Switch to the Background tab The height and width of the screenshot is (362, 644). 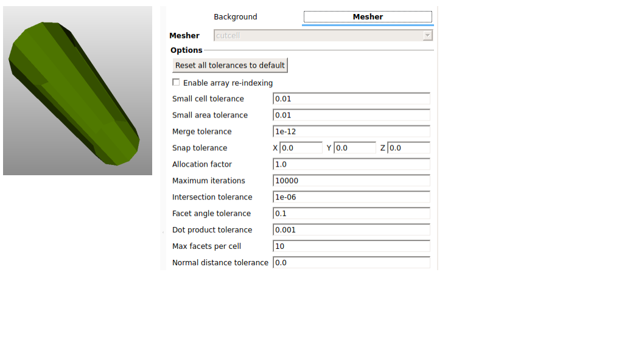[236, 17]
